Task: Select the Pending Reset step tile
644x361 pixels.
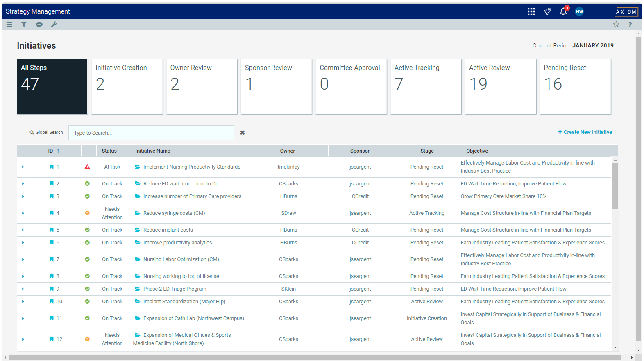Action: 575,87
